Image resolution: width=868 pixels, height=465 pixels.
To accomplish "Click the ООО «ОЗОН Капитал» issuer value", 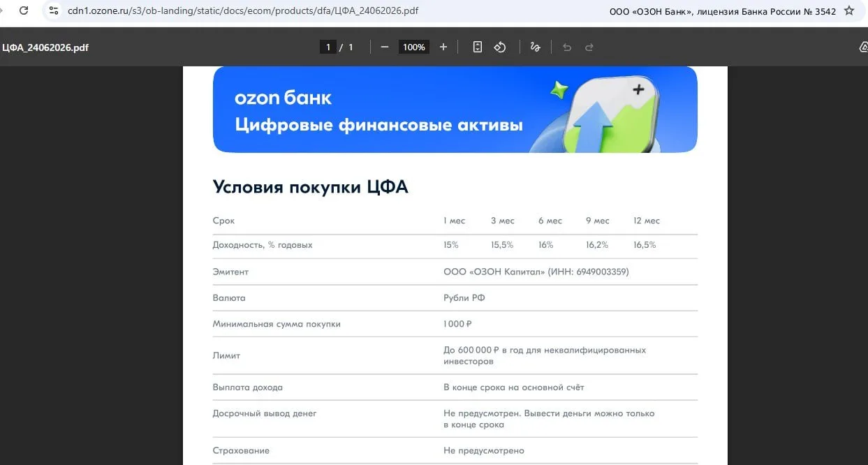I will 536,272.
